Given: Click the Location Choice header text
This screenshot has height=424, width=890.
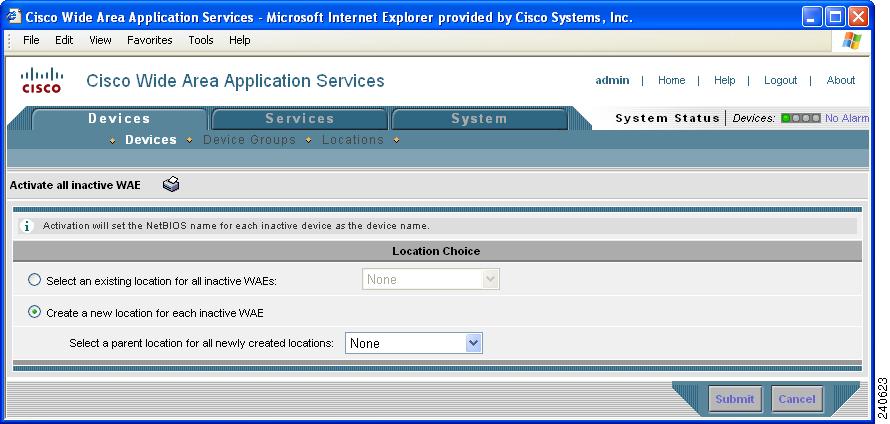Looking at the screenshot, I should coord(436,251).
